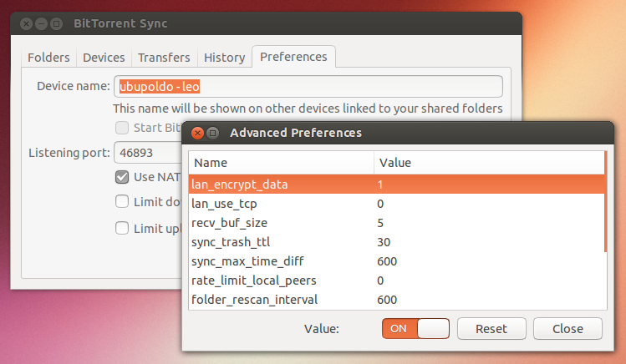
Task: Click the Close button in Advanced Preferences
Action: (567, 328)
